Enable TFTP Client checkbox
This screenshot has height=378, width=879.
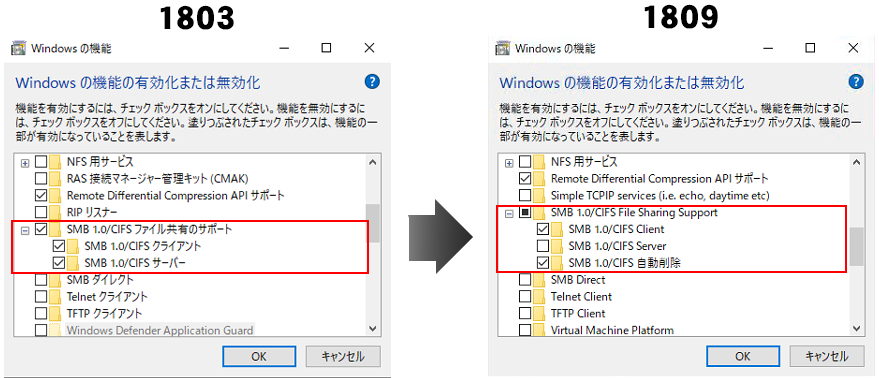525,313
